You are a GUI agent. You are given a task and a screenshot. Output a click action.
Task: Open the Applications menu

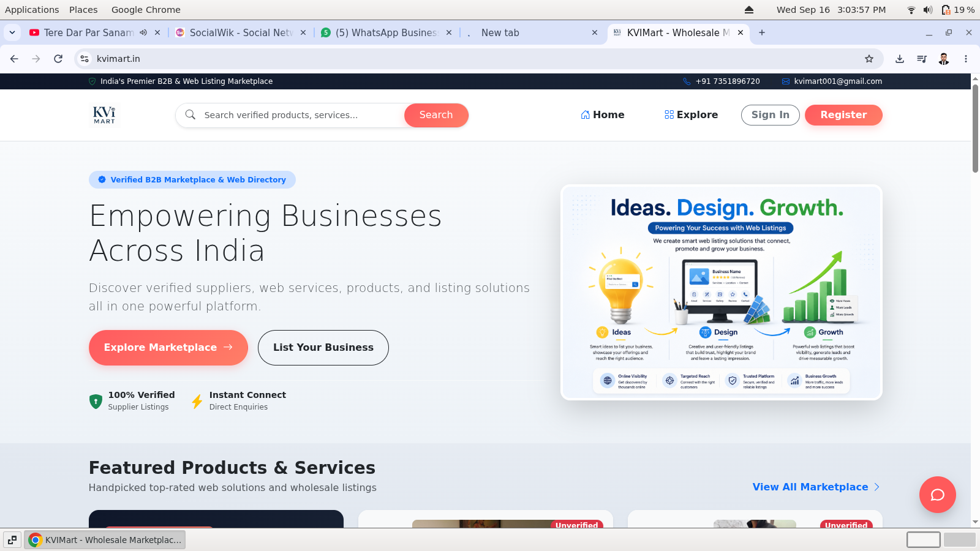click(32, 10)
